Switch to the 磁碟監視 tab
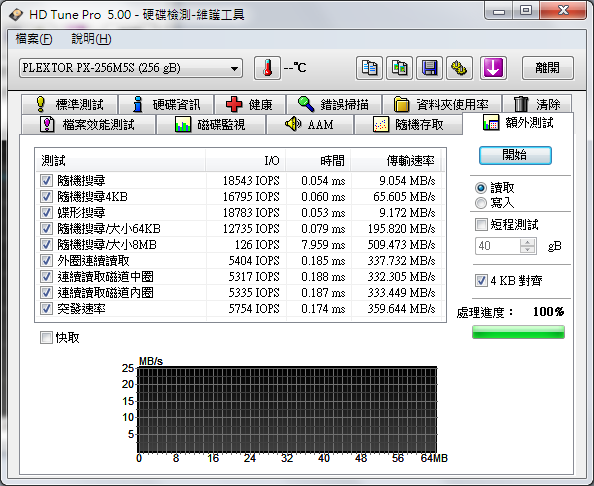Image resolution: width=594 pixels, height=486 pixels. [x=211, y=125]
